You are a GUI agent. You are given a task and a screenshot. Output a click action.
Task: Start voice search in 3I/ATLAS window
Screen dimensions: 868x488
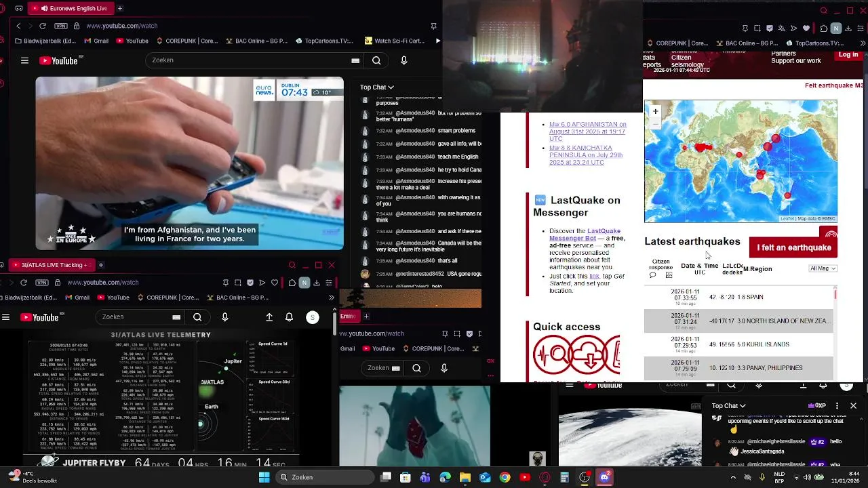click(x=225, y=317)
